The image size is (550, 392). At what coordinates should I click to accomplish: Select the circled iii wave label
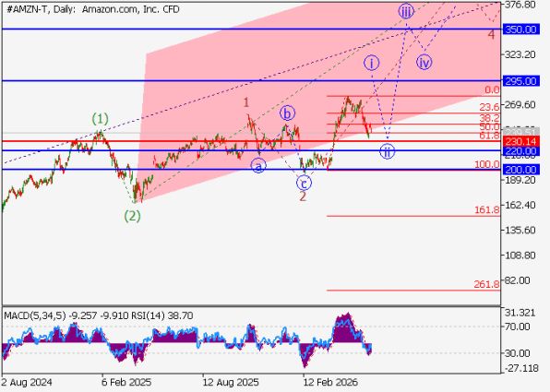pyautogui.click(x=406, y=12)
